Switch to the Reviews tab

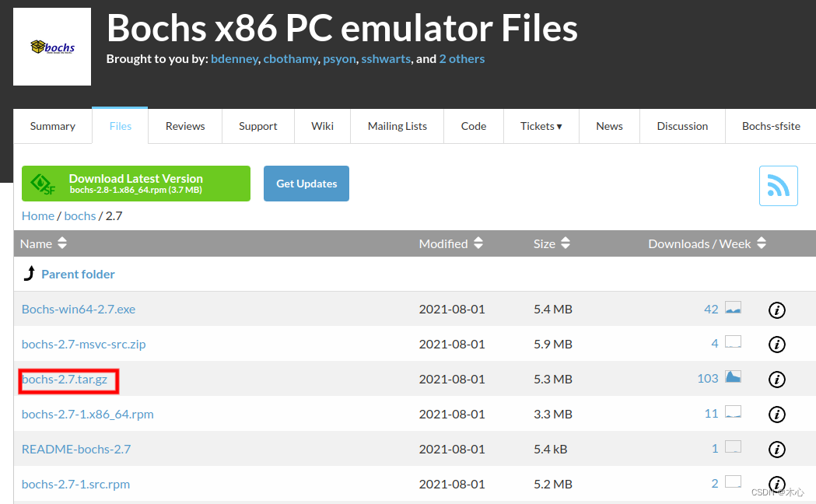pyautogui.click(x=185, y=126)
